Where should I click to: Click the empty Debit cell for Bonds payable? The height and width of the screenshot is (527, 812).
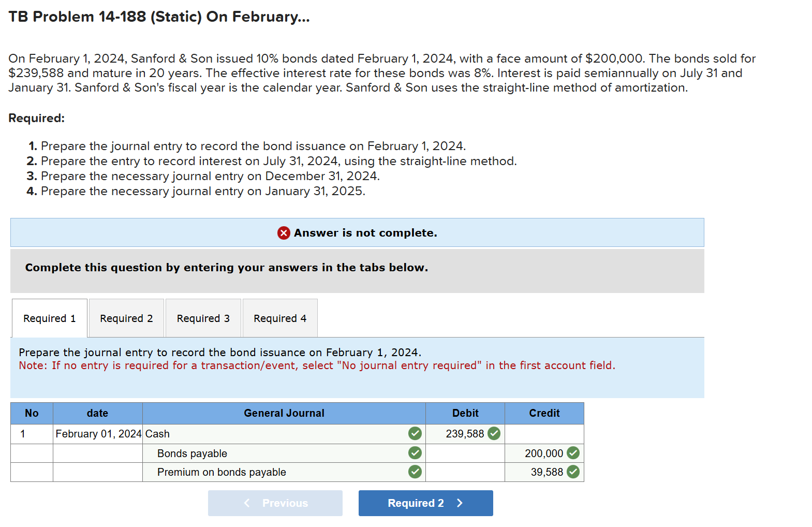coord(465,453)
